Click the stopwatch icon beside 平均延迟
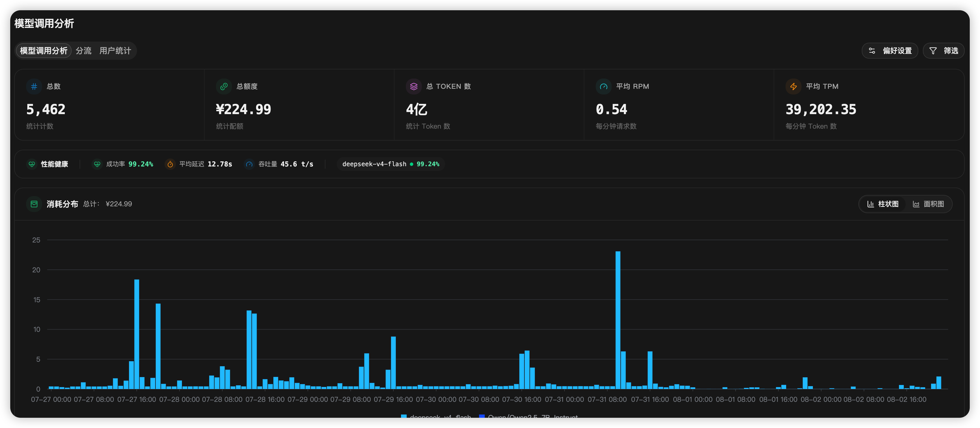Screen dimensions: 980x428 click(170, 164)
